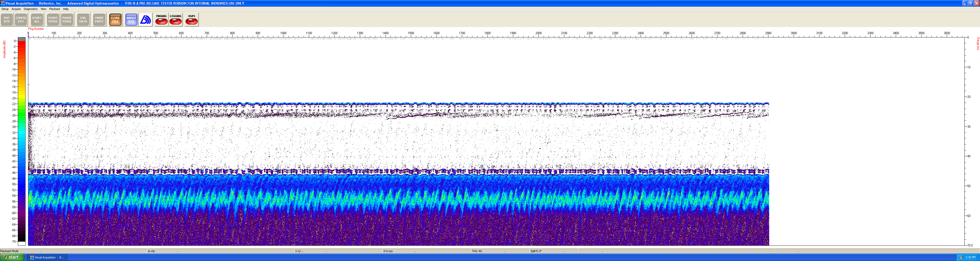The height and width of the screenshot is (261, 980).
Task: Click the system tray clock
Action: pyautogui.click(x=971, y=257)
